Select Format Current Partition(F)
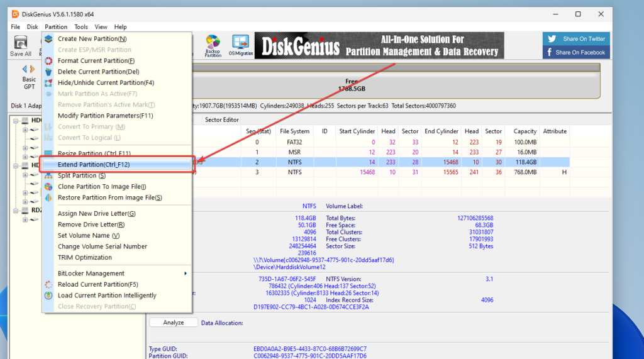644x359 pixels. (116, 60)
